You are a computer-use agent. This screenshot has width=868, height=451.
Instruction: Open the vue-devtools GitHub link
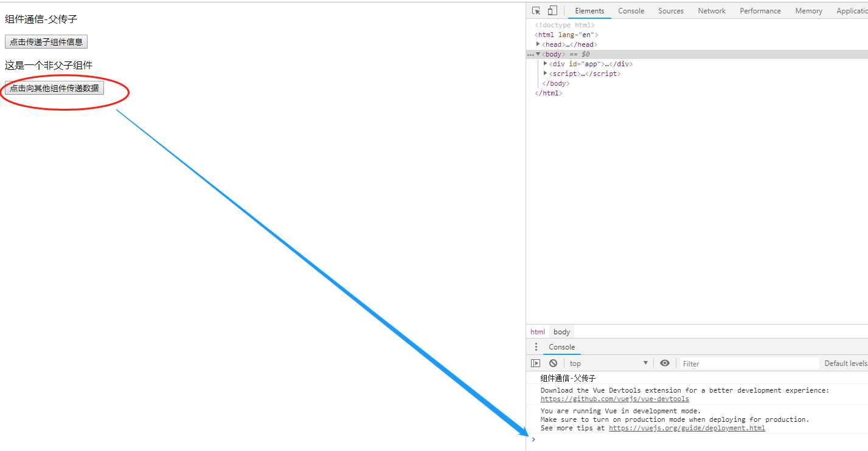[614, 399]
